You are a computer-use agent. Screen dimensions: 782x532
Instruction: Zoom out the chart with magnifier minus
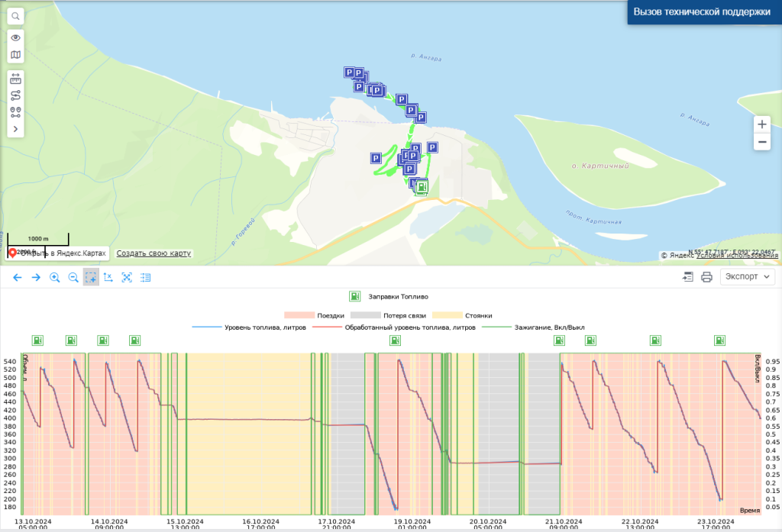(x=73, y=277)
